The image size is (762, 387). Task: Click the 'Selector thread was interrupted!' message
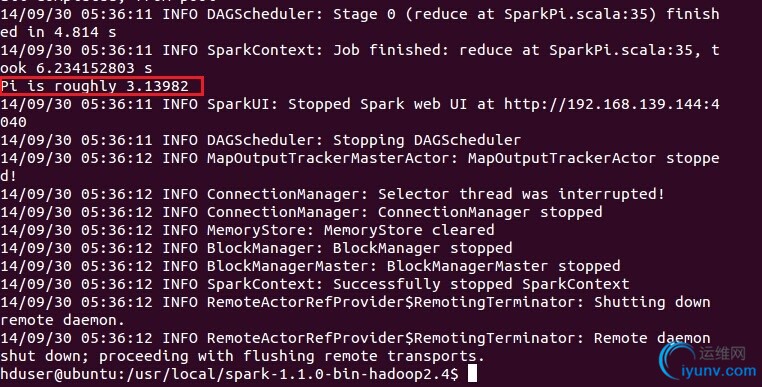(x=521, y=194)
